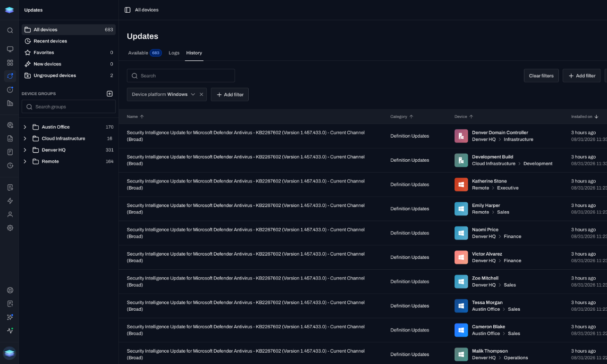The width and height of the screenshot is (607, 364).
Task: Sort by the Installed on column header
Action: point(584,116)
